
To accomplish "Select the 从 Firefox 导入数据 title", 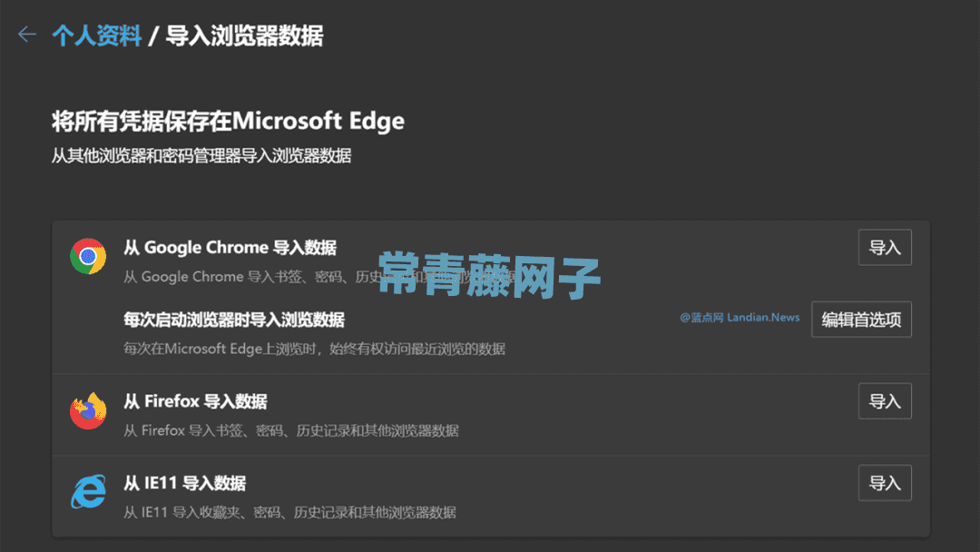I will tap(195, 401).
